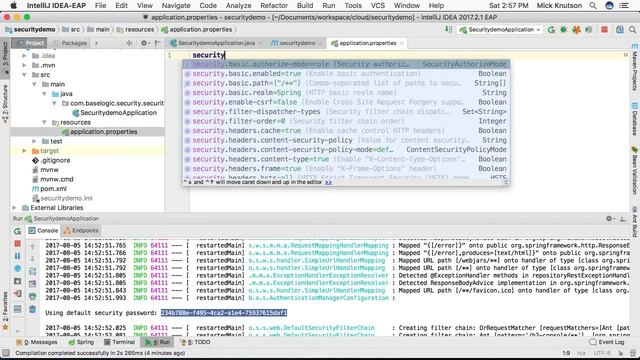Switch to the Endpoints tab in Run panel

(81, 231)
